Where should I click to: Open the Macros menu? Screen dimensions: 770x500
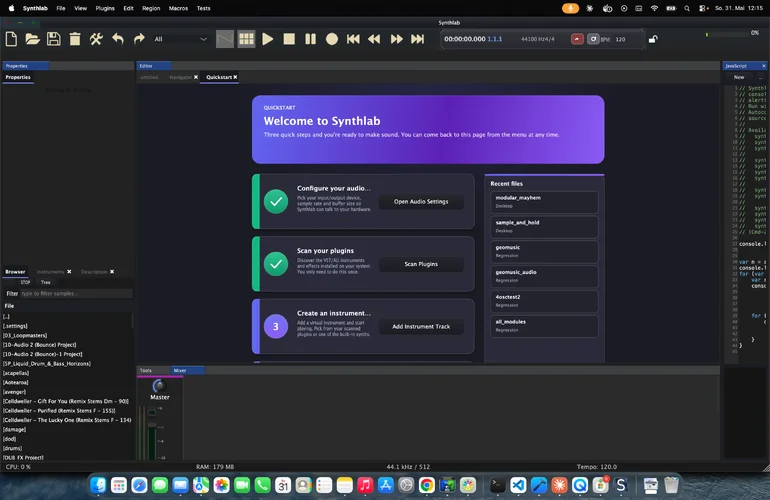pyautogui.click(x=178, y=8)
